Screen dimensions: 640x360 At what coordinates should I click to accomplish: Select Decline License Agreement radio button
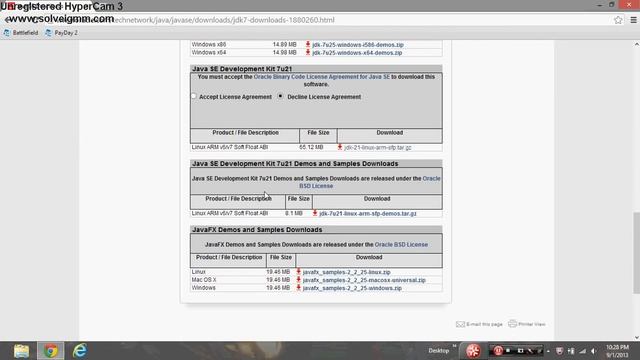coord(280,96)
